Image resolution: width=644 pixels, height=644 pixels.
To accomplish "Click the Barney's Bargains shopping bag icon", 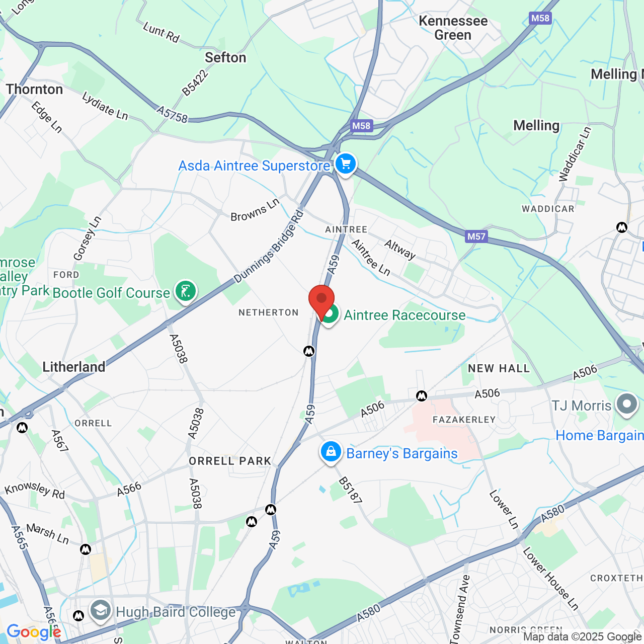I will (331, 452).
